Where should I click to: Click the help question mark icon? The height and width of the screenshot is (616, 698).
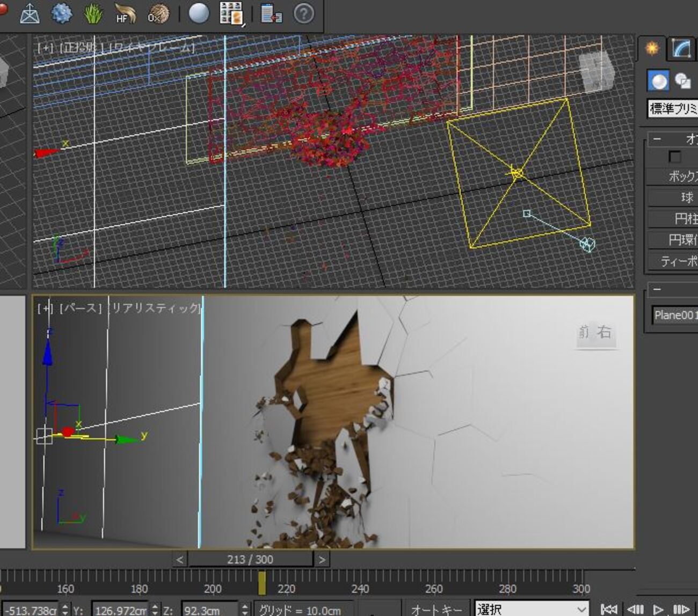304,13
